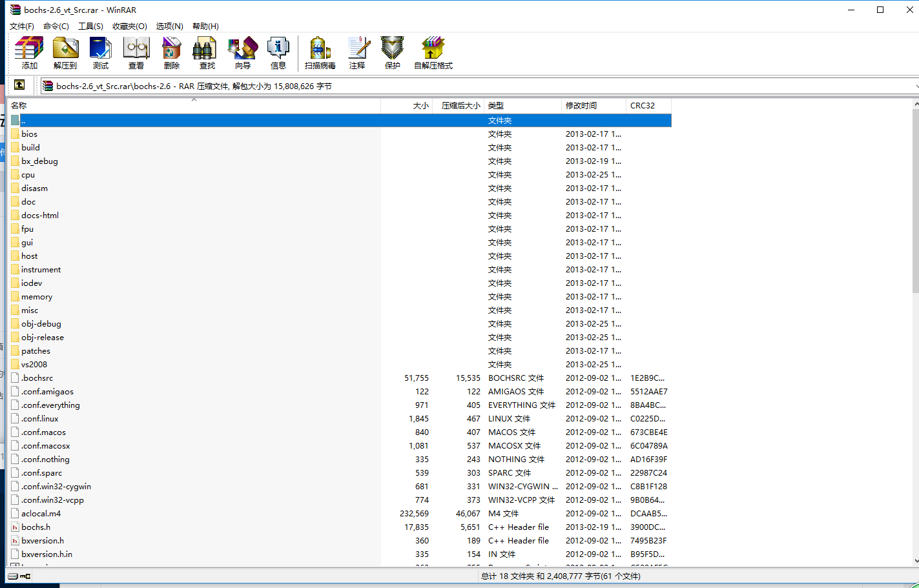Sort by CRC32 column header
Viewport: 919px width, 588px height.
[649, 105]
